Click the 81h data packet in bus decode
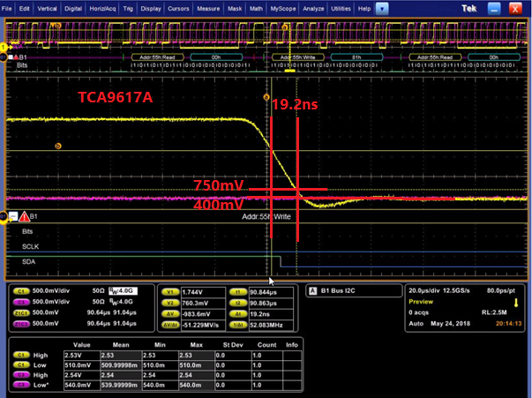Screen dimensions: 532x398 (x=356, y=57)
